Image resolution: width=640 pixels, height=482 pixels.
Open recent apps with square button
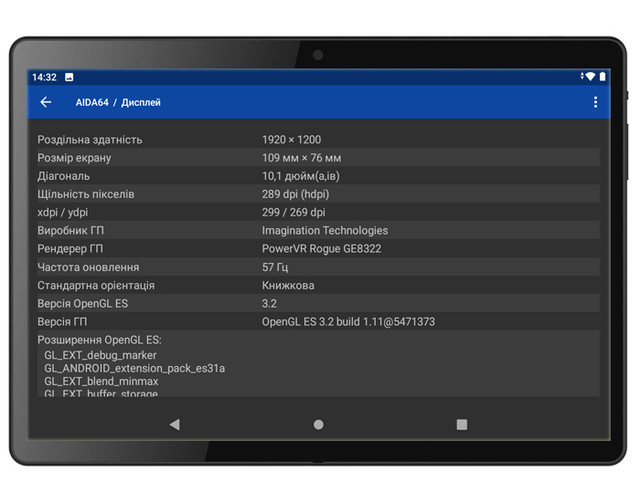[462, 424]
